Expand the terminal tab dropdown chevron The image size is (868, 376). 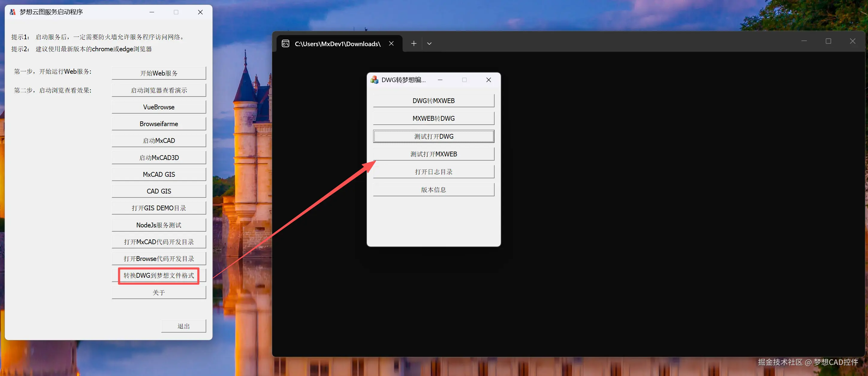429,43
